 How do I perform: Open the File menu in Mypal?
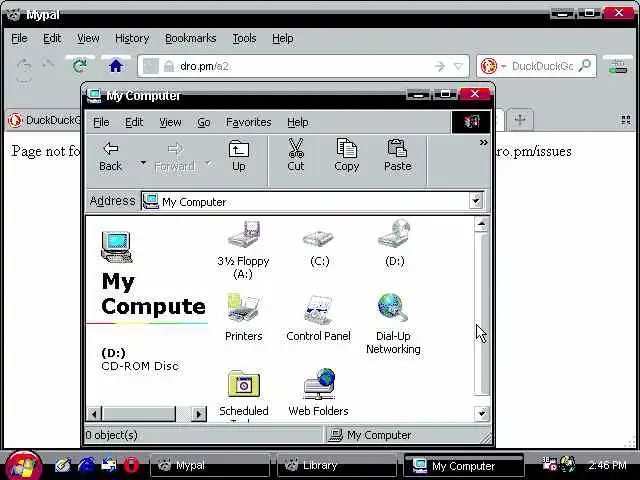[19, 38]
